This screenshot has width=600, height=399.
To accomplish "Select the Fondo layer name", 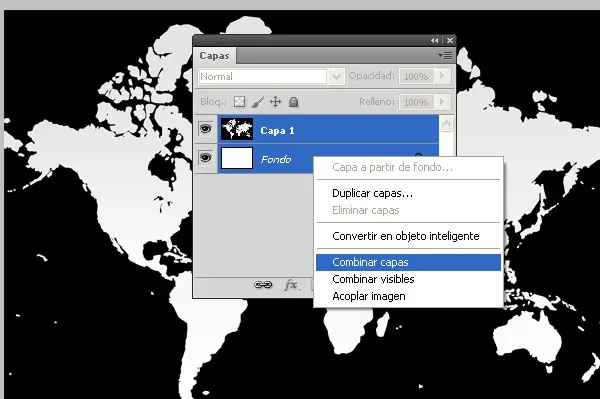I will [x=276, y=160].
